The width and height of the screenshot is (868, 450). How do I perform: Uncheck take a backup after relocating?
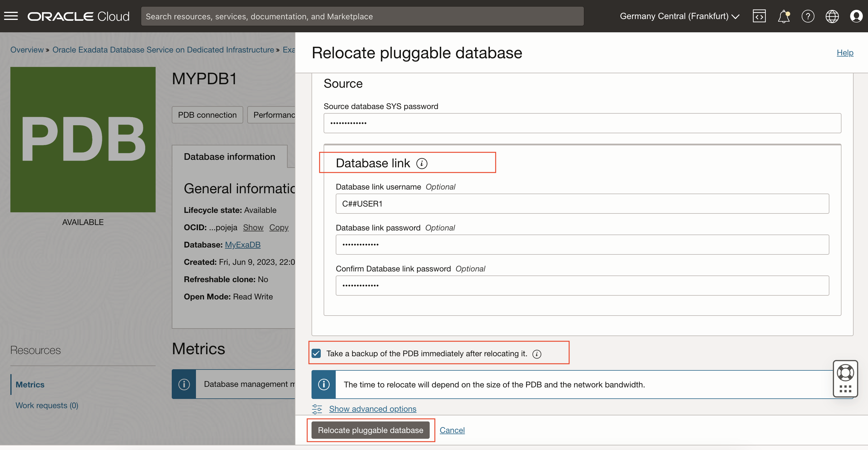pyautogui.click(x=316, y=354)
